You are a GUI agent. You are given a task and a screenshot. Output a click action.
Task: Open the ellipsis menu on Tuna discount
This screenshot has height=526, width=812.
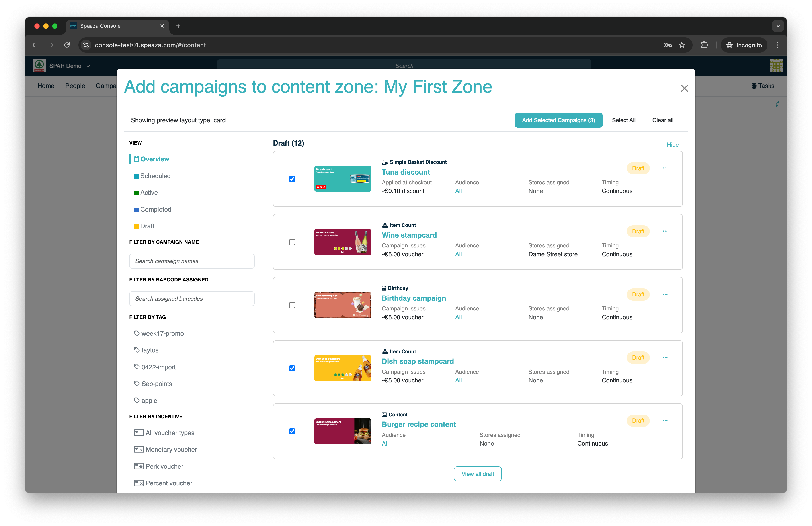665,168
